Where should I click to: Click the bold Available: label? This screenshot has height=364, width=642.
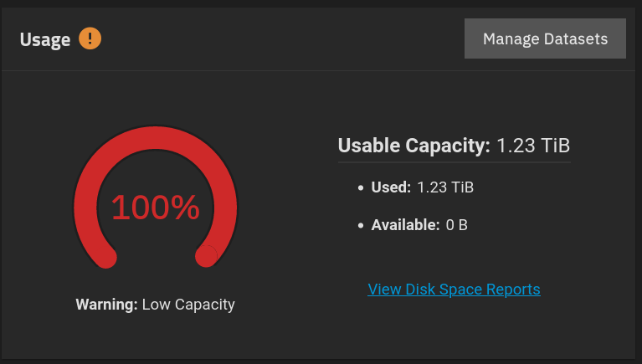[x=405, y=224]
